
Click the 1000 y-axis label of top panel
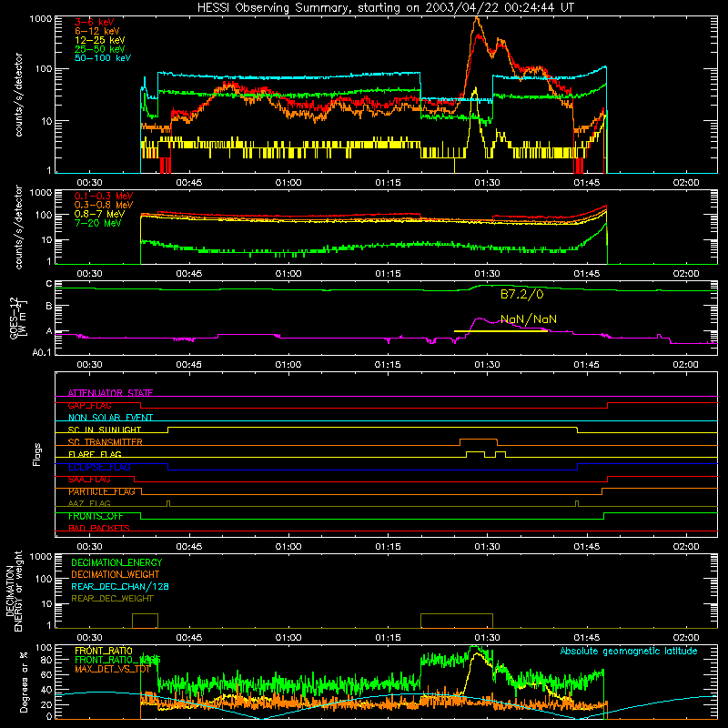(x=40, y=19)
